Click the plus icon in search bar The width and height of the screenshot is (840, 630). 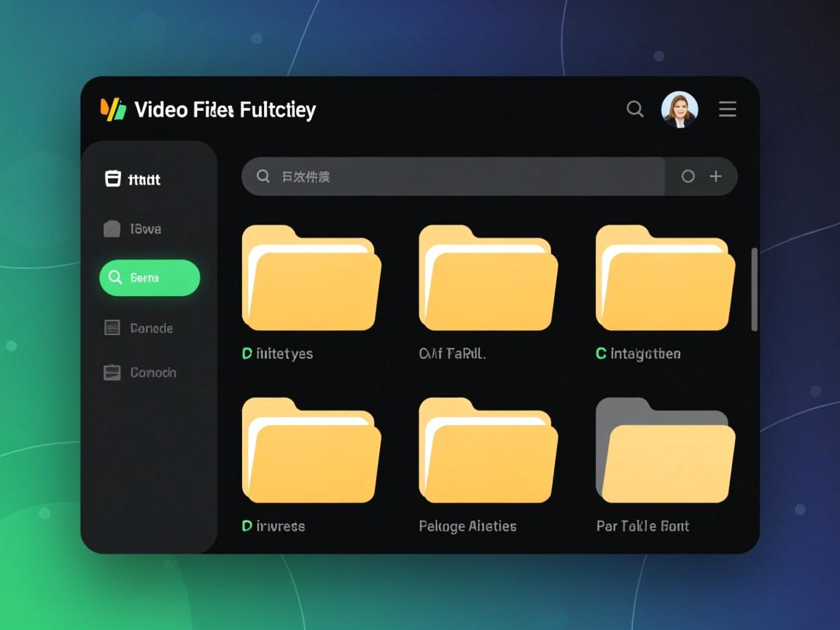716,176
